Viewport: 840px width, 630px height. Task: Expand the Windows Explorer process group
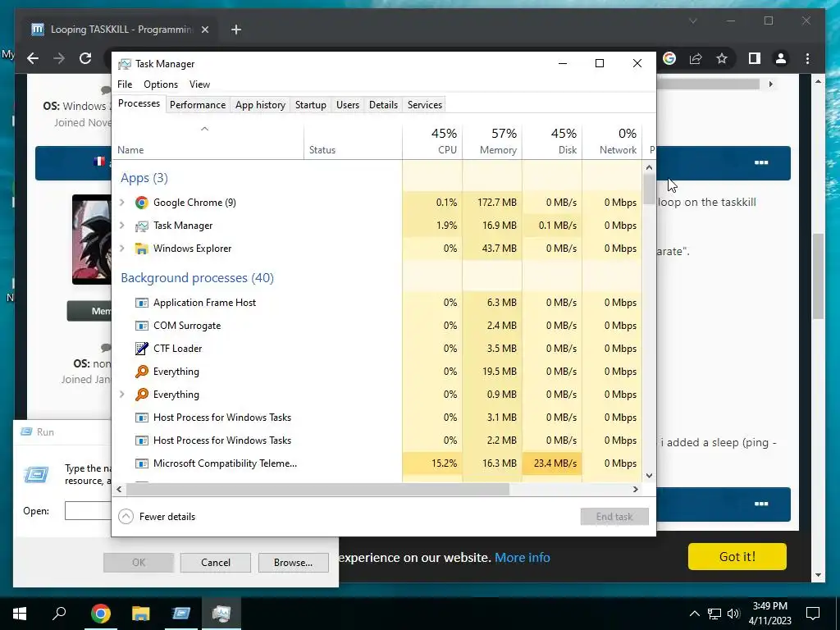click(122, 249)
